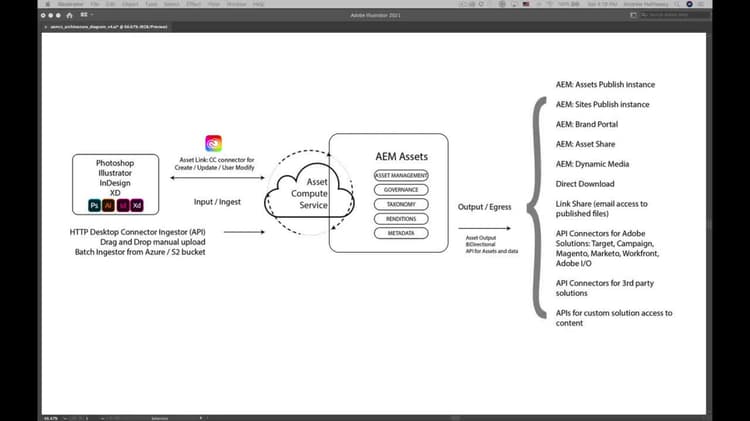The width and height of the screenshot is (750, 421).
Task: Select 'AEM: Assets Publish instance' text
Action: tap(605, 85)
